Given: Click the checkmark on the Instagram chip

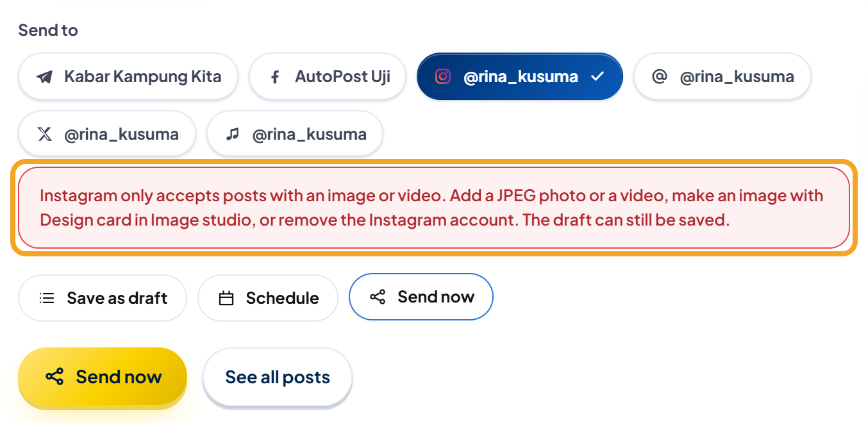Looking at the screenshot, I should (597, 77).
